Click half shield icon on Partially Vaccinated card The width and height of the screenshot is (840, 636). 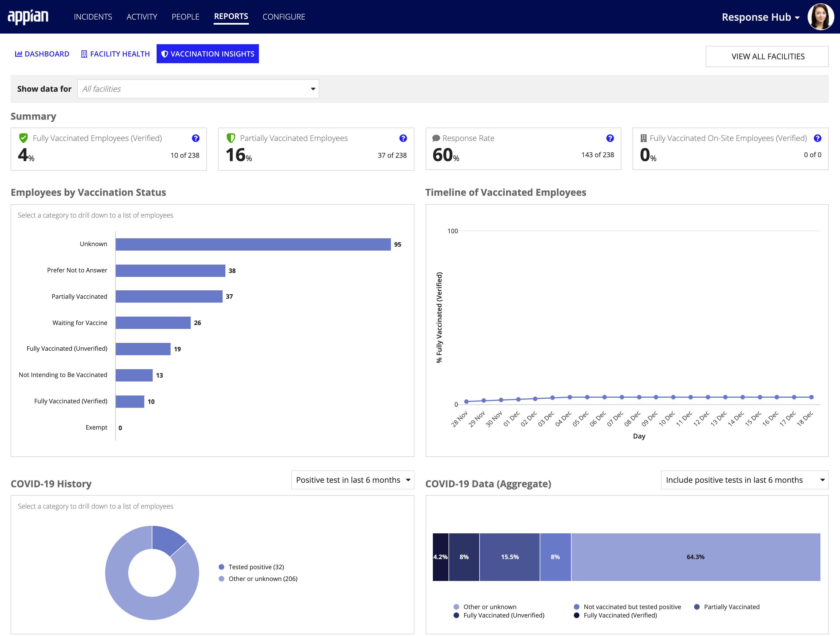pyautogui.click(x=230, y=138)
